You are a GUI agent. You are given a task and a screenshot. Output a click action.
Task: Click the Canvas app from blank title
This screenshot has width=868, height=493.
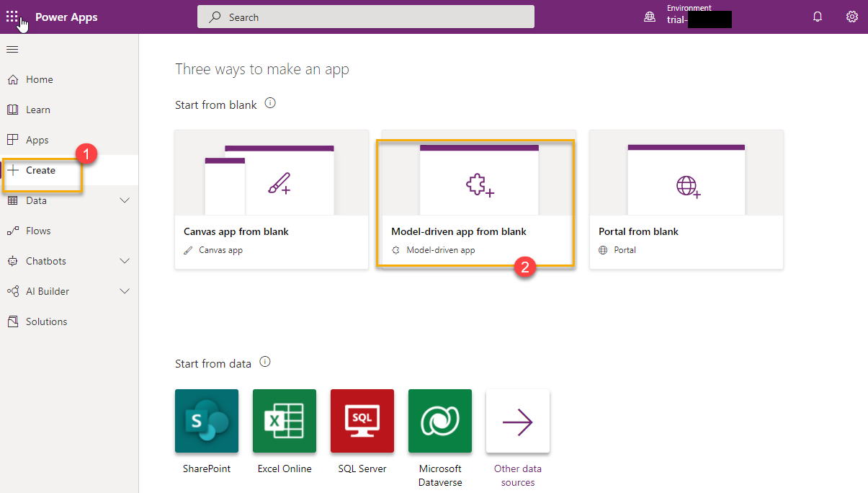[236, 231]
